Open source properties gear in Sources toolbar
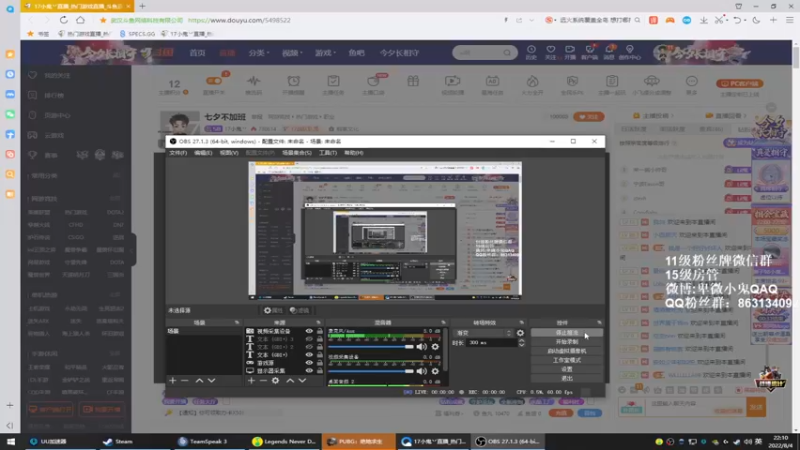 click(276, 381)
